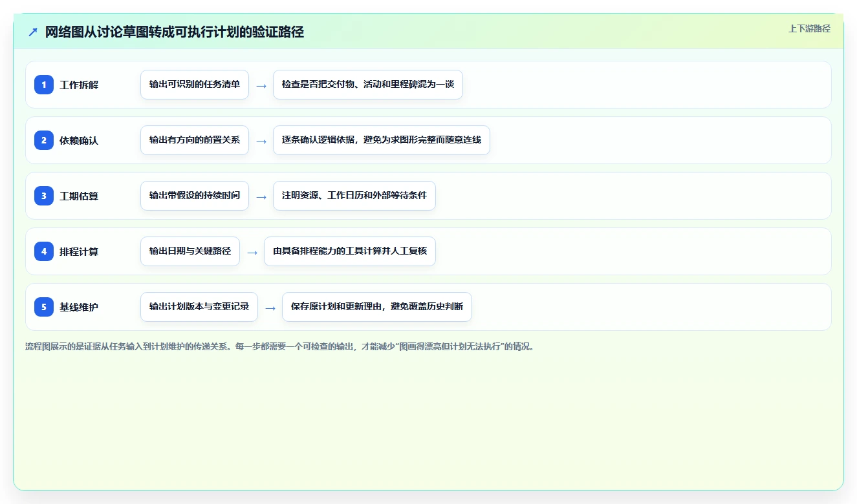Select the step 5 number badge
The height and width of the screenshot is (504, 857).
tap(44, 307)
